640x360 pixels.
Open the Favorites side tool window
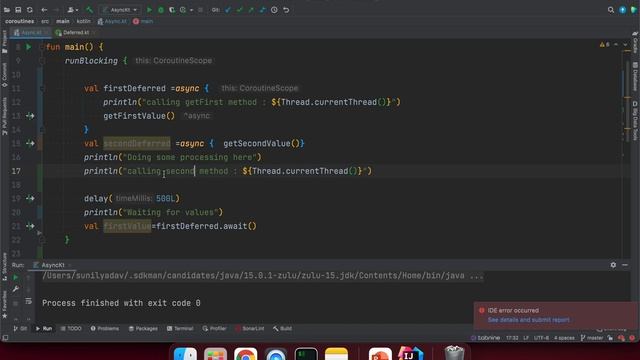[x=4, y=304]
